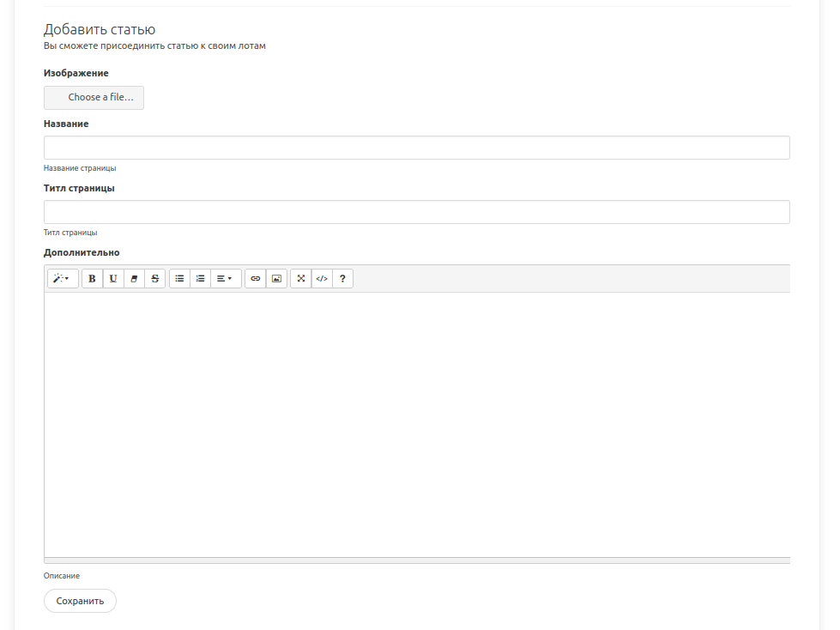The height and width of the screenshot is (630, 840).
Task: Open the magic wand style dropdown
Action: [63, 279]
